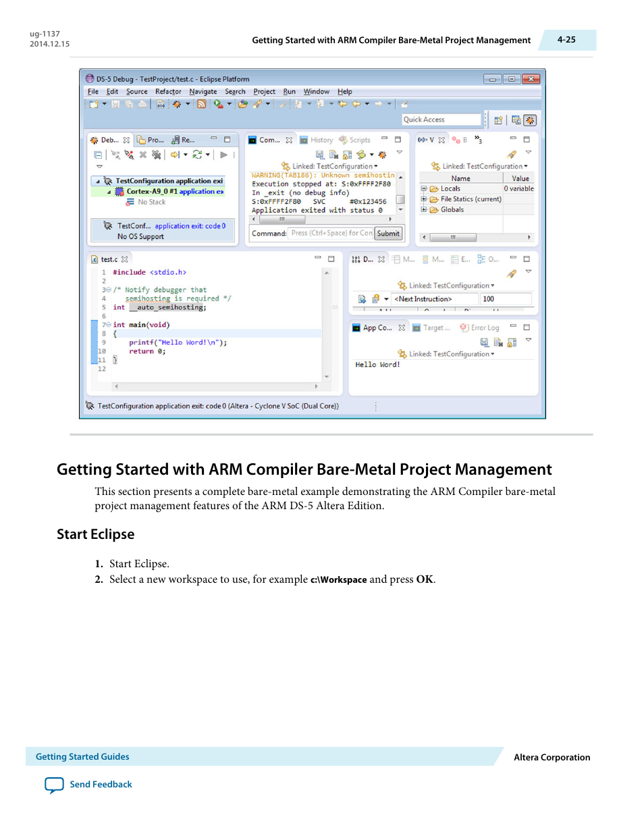Click the Debug bug icon in main toolbar
The height and width of the screenshot is (834, 644).
pyautogui.click(x=177, y=104)
